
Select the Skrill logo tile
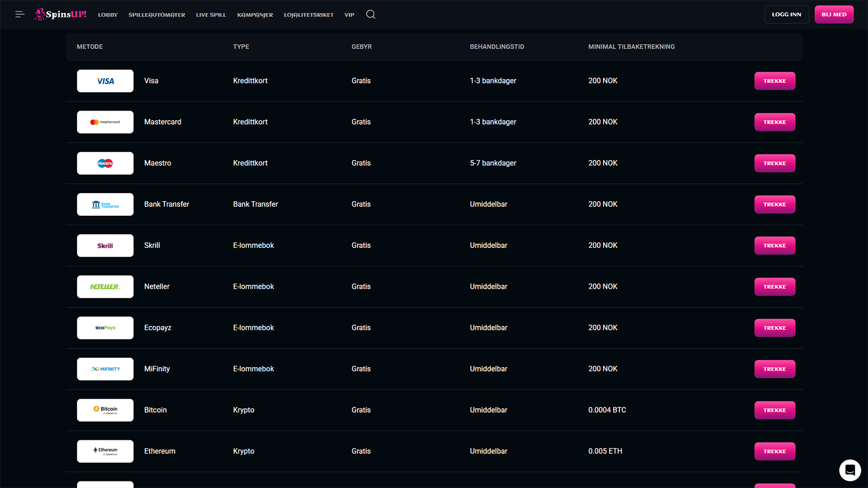pos(105,246)
